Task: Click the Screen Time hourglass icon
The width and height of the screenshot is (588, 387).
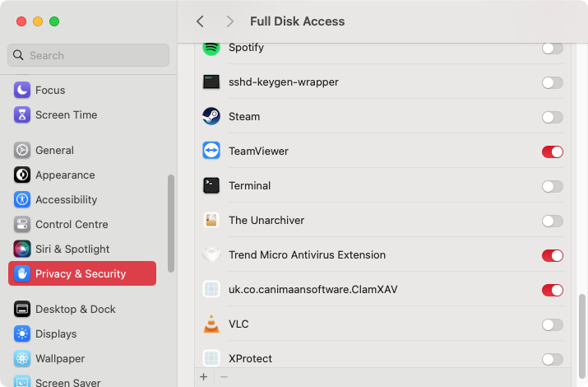Action: click(22, 114)
